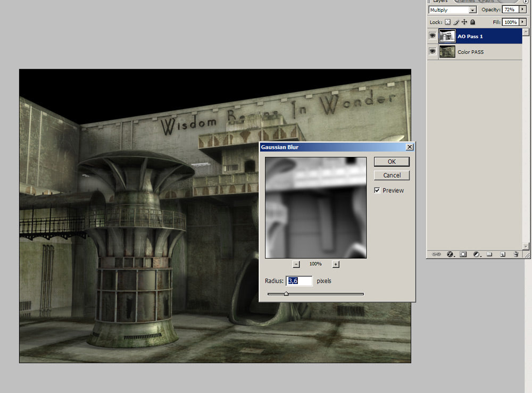Lock transparent pixels for the layer
The height and width of the screenshot is (393, 532).
click(x=447, y=22)
